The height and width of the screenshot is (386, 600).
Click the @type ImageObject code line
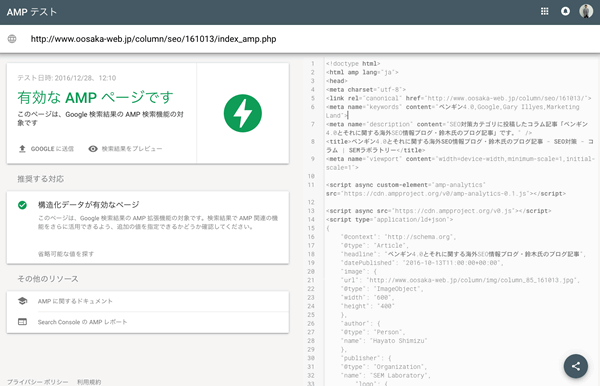coord(382,289)
